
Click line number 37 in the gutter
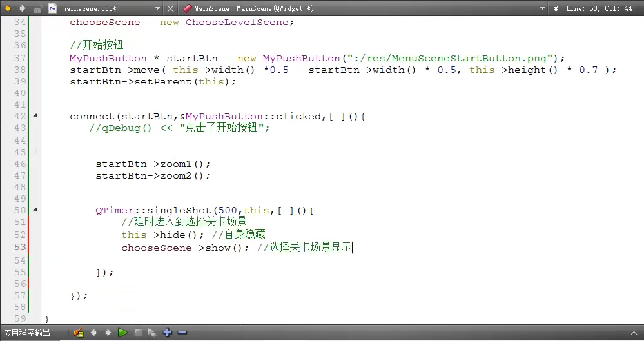(x=20, y=58)
